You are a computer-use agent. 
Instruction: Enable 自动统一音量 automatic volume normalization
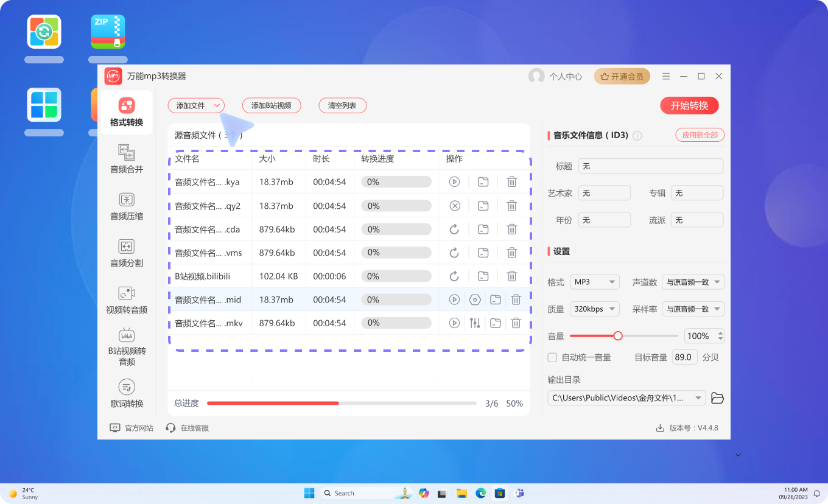[552, 357]
